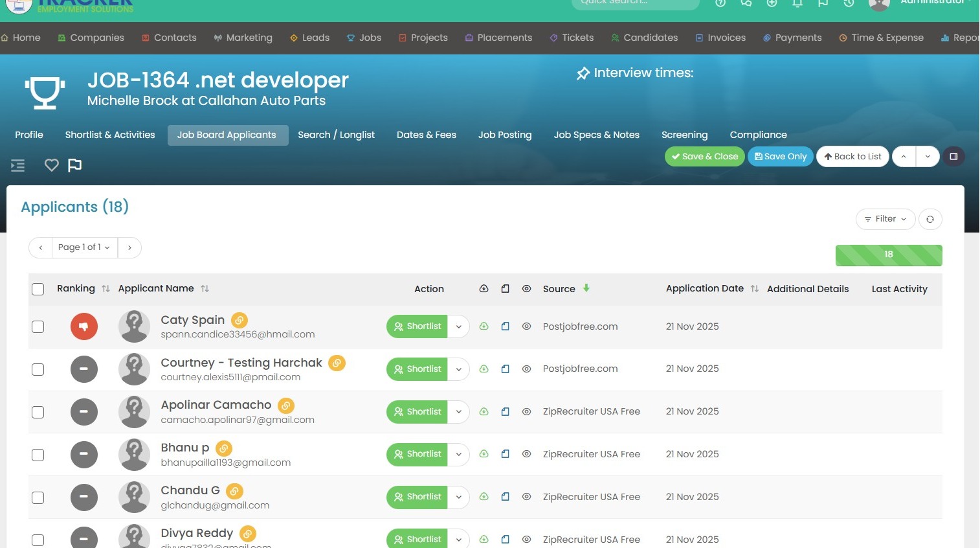The height and width of the screenshot is (548, 980).
Task: Expand Shortlist dropdown arrow for Caty Spain
Action: coord(458,326)
